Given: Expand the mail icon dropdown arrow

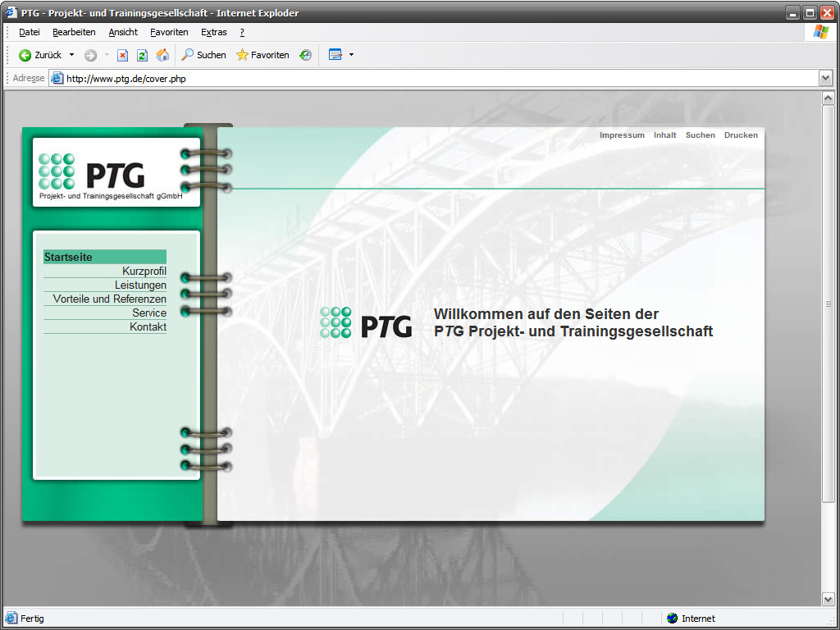Looking at the screenshot, I should point(351,55).
